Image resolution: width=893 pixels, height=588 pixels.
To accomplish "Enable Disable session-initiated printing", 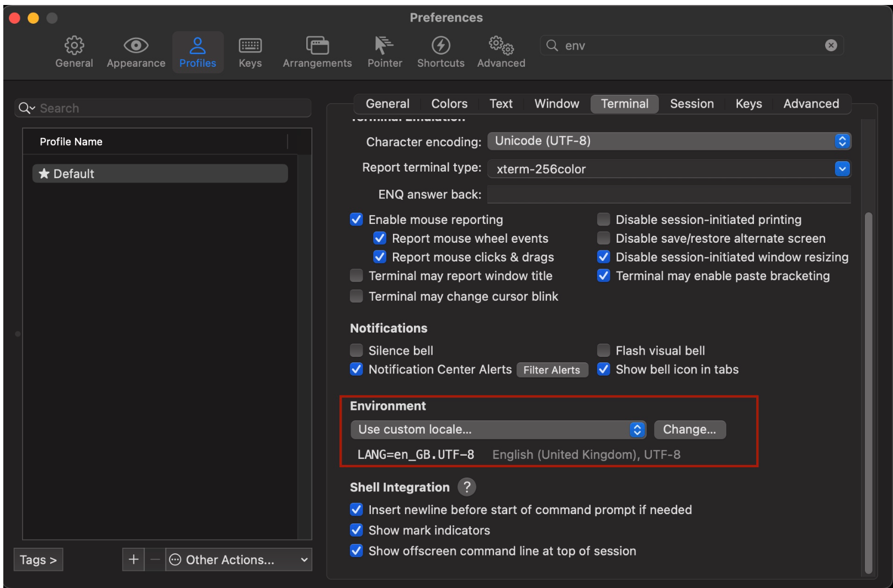I will tap(604, 220).
